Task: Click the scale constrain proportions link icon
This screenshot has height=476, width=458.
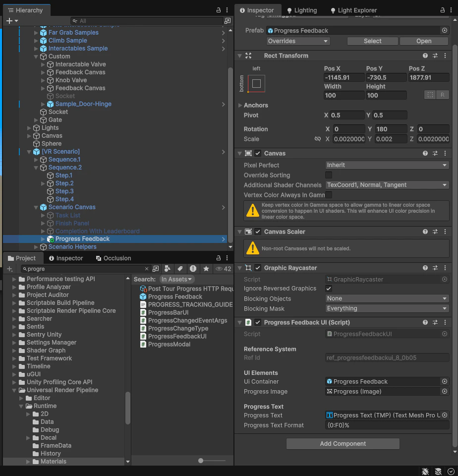Action: tap(317, 139)
